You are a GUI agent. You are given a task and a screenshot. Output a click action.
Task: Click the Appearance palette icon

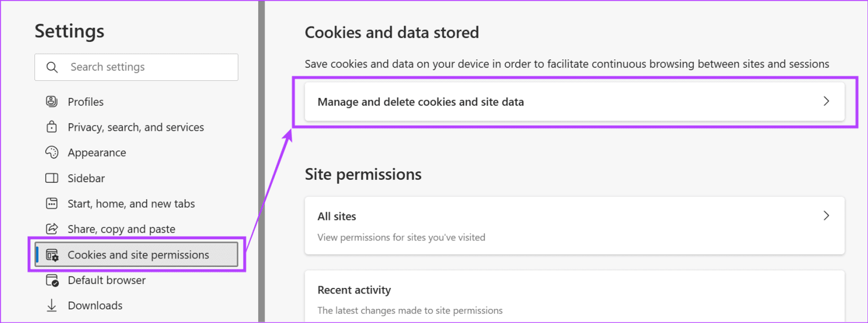[51, 153]
